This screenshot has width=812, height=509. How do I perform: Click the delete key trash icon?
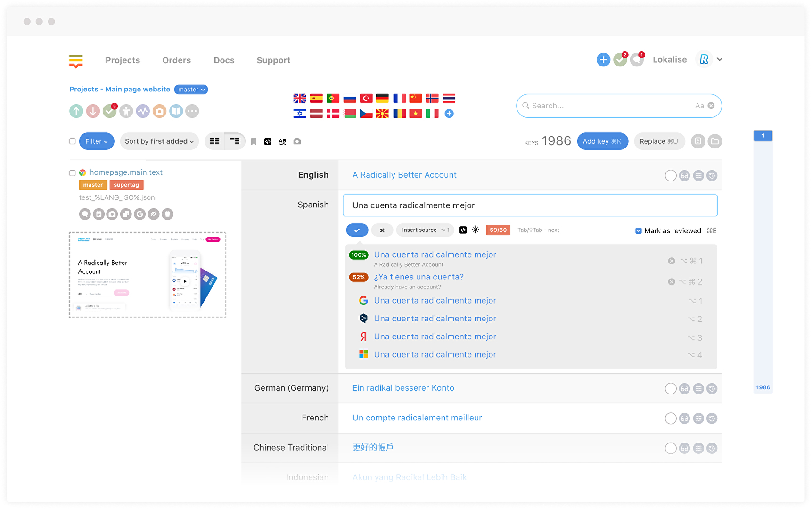click(x=167, y=214)
